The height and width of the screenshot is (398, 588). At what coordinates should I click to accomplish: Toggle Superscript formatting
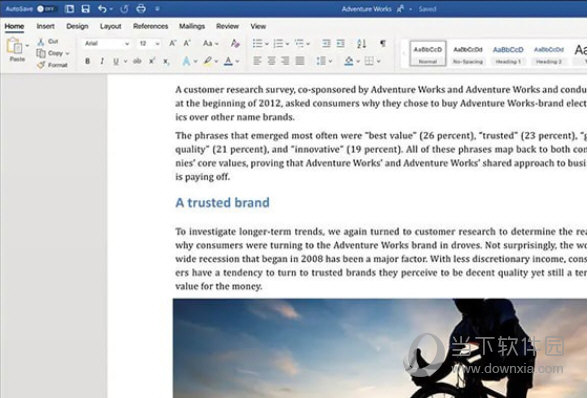pos(152,61)
